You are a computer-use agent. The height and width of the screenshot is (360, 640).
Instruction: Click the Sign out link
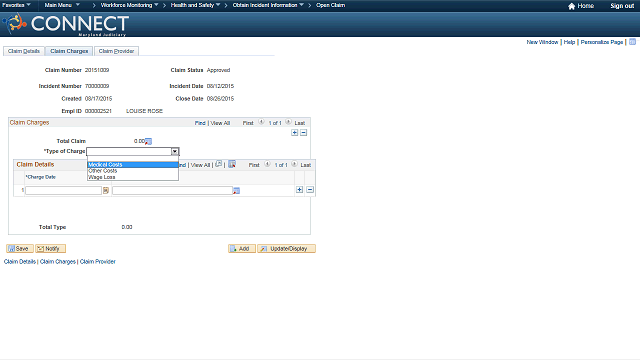point(622,6)
